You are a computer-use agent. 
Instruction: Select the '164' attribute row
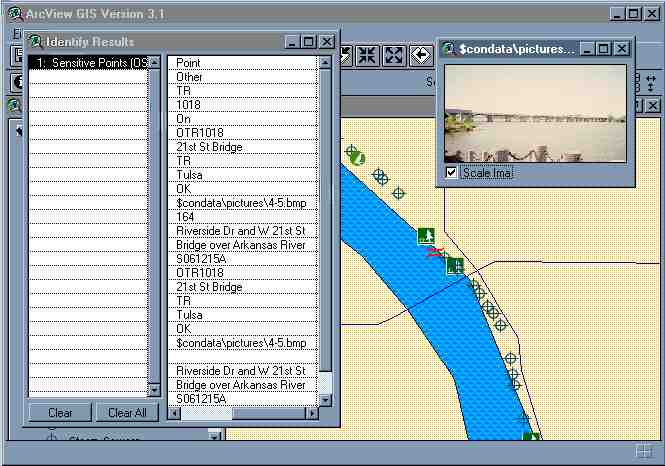(x=243, y=217)
